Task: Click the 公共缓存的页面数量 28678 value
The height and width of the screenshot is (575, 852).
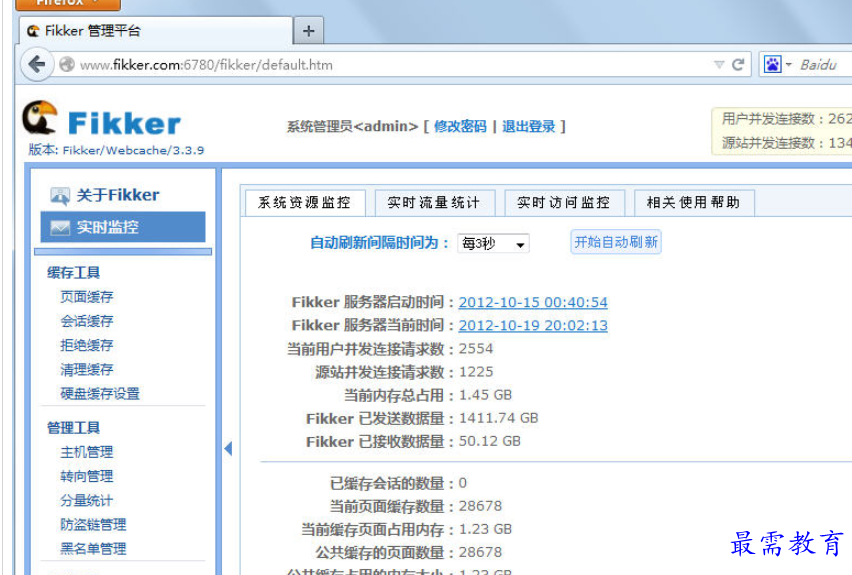Action: [480, 552]
